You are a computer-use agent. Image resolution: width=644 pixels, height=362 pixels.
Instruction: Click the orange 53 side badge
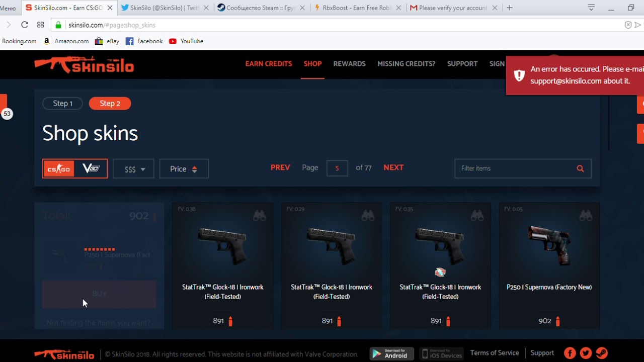7,114
